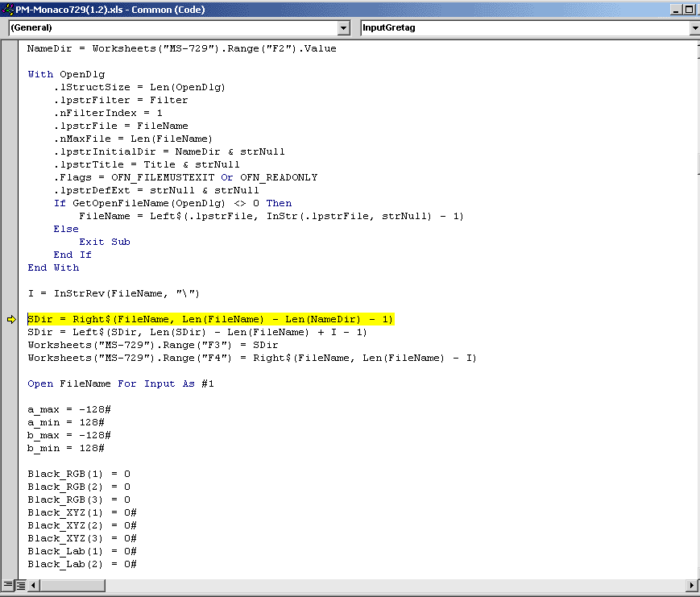
Task: Click the 'Black_RGB(2) = 0' line
Action: (79, 487)
